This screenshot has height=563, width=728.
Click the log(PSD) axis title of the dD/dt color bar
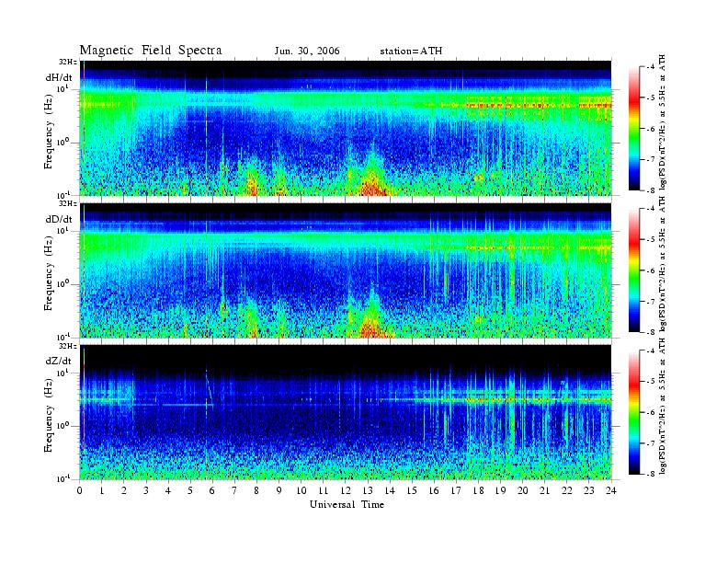(x=663, y=265)
